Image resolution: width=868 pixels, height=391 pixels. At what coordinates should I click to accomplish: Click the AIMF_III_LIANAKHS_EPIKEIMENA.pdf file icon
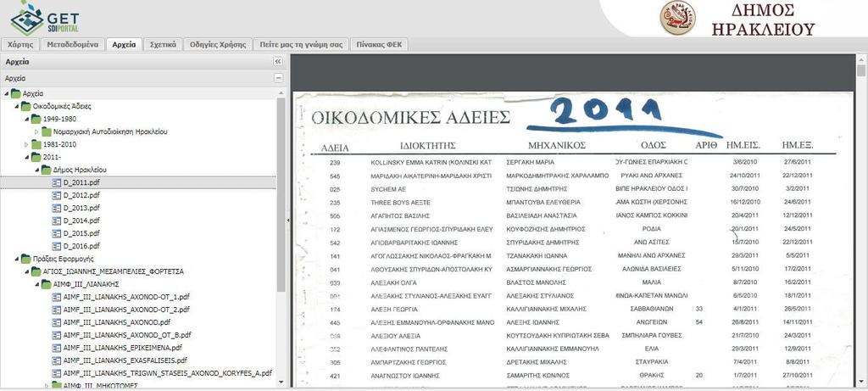coord(57,348)
